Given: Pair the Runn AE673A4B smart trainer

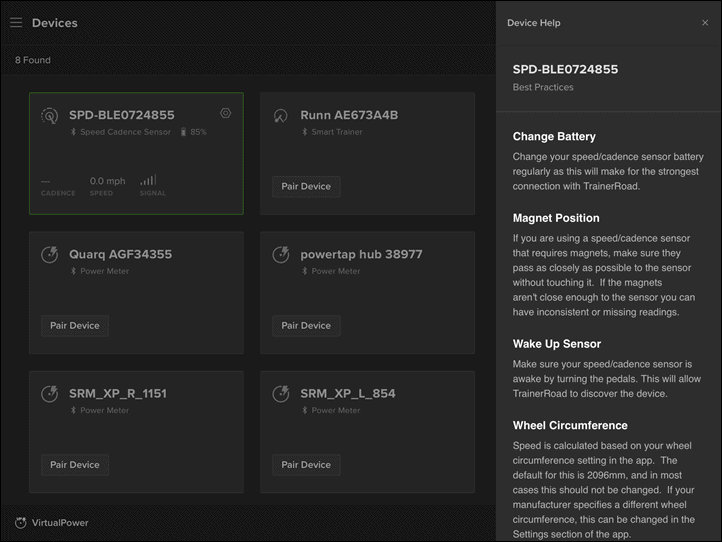Looking at the screenshot, I should click(x=306, y=186).
